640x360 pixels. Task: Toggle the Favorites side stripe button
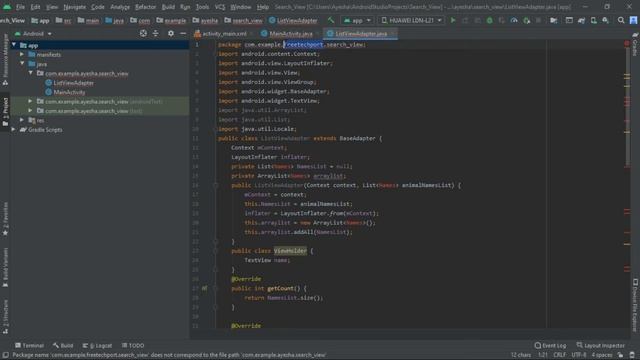5,218
